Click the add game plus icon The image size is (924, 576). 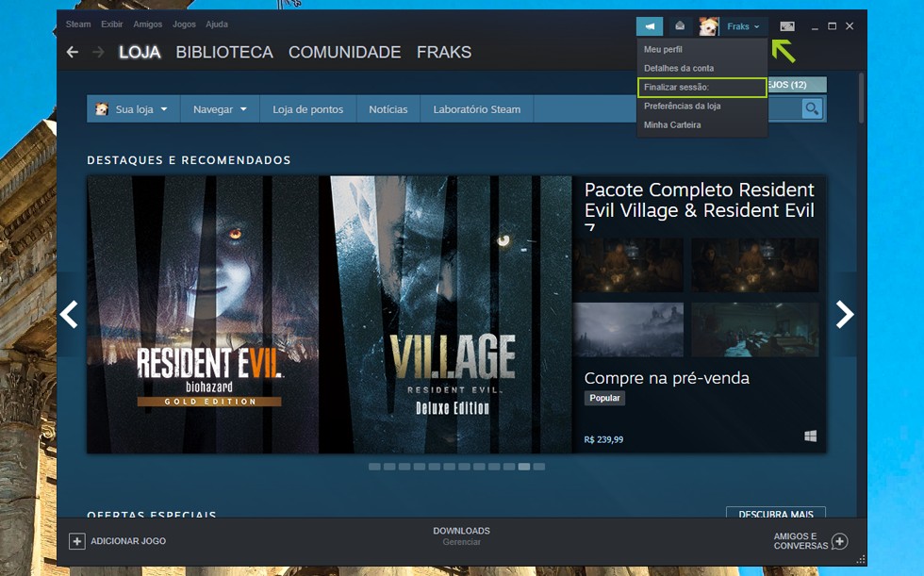[x=77, y=541]
